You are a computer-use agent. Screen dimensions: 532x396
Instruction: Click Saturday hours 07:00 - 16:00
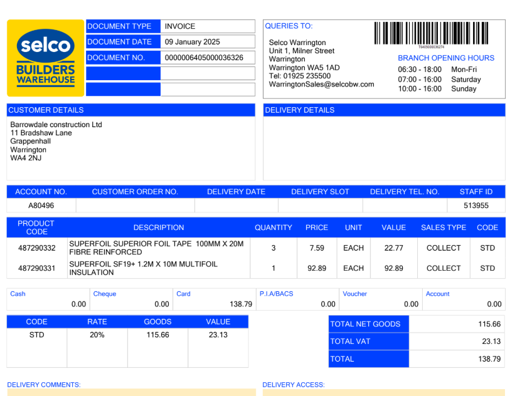420,80
